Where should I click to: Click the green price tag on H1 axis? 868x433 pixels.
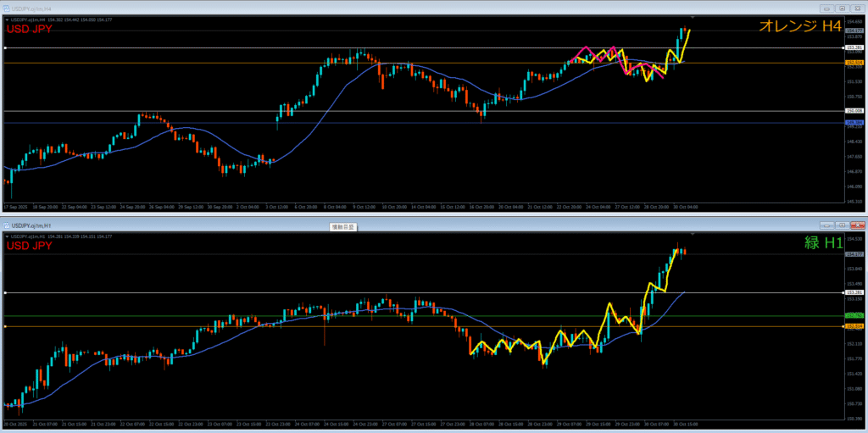[853, 316]
